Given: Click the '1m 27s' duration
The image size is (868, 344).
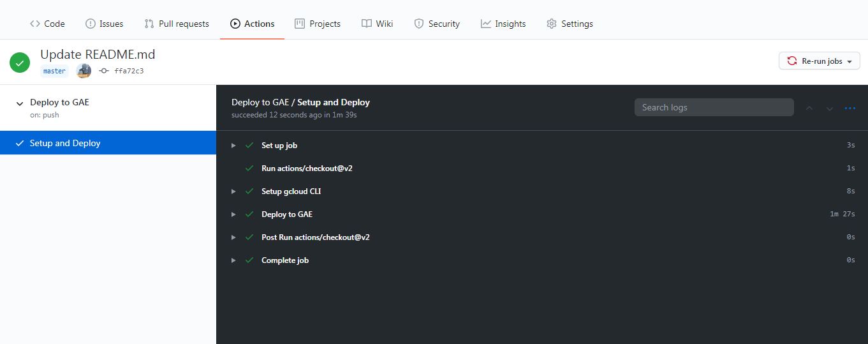Looking at the screenshot, I should pos(842,214).
